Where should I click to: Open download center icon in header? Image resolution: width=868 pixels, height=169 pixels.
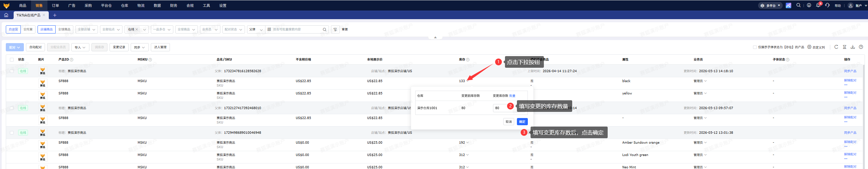pos(809,5)
